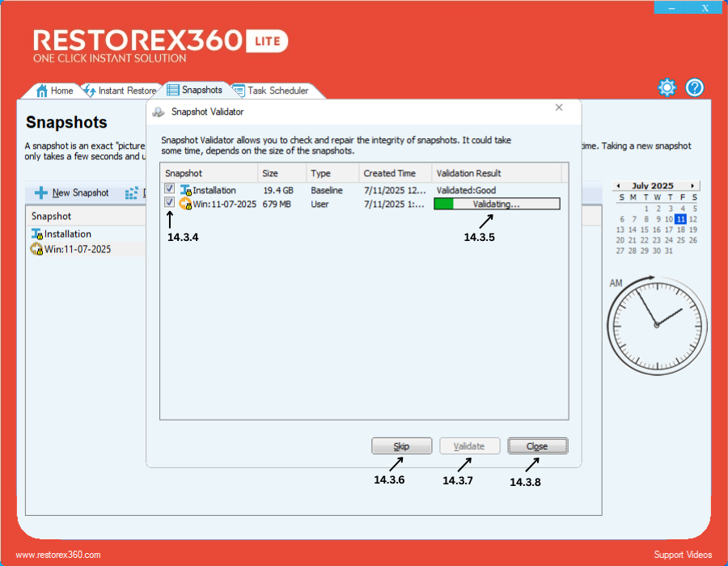
Task: Uncheck the Win:11-07-2025 snapshot checkbox
Action: coord(170,203)
